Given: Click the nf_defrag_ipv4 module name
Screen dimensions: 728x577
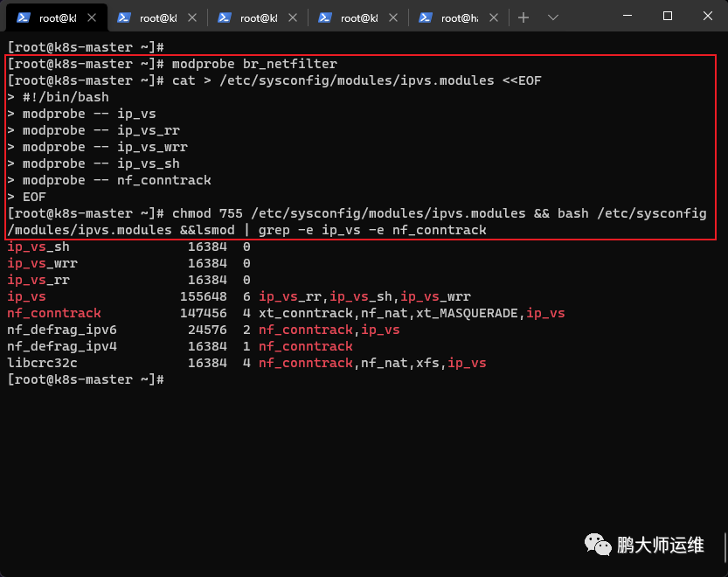Looking at the screenshot, I should coord(62,346).
